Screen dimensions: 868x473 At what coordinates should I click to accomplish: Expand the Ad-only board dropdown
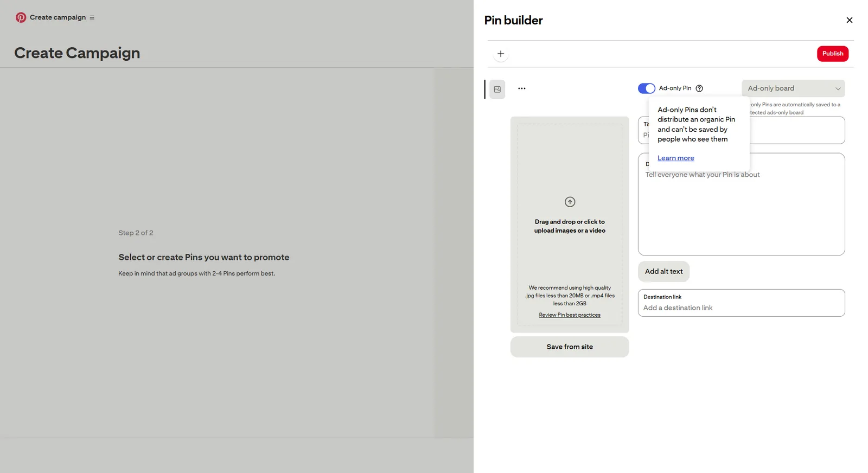click(x=793, y=88)
